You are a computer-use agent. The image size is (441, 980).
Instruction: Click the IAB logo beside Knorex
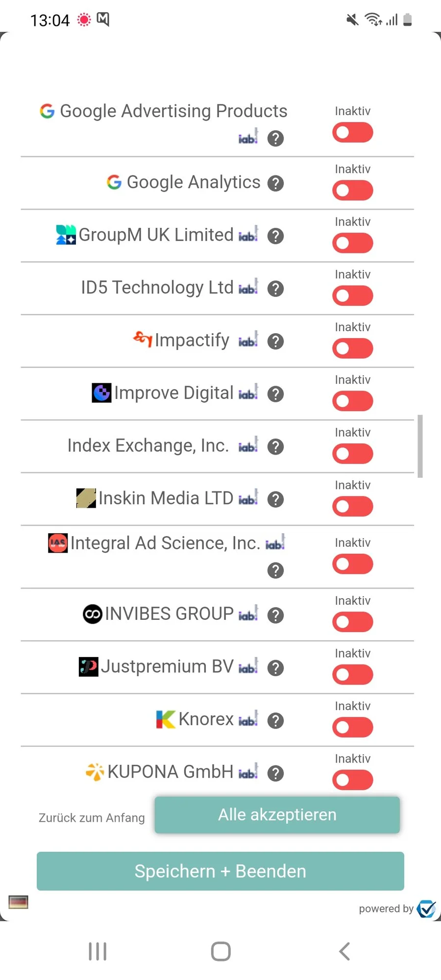pos(248,720)
